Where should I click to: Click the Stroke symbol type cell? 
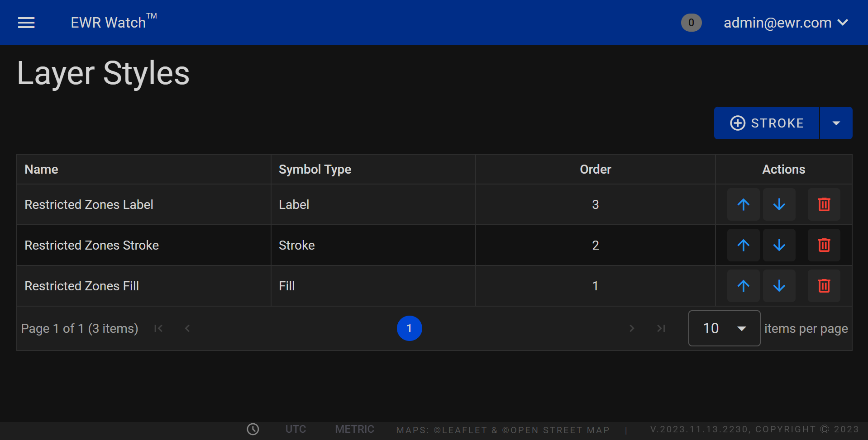[x=373, y=245]
